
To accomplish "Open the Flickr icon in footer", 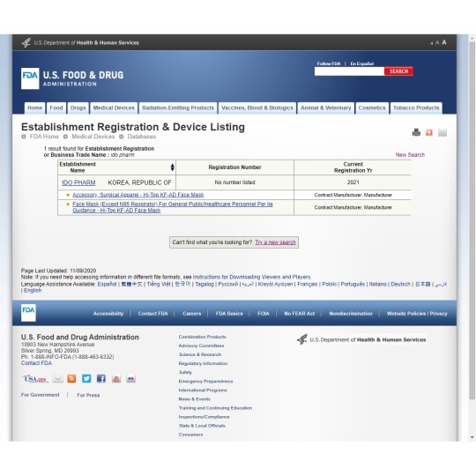I will [130, 378].
